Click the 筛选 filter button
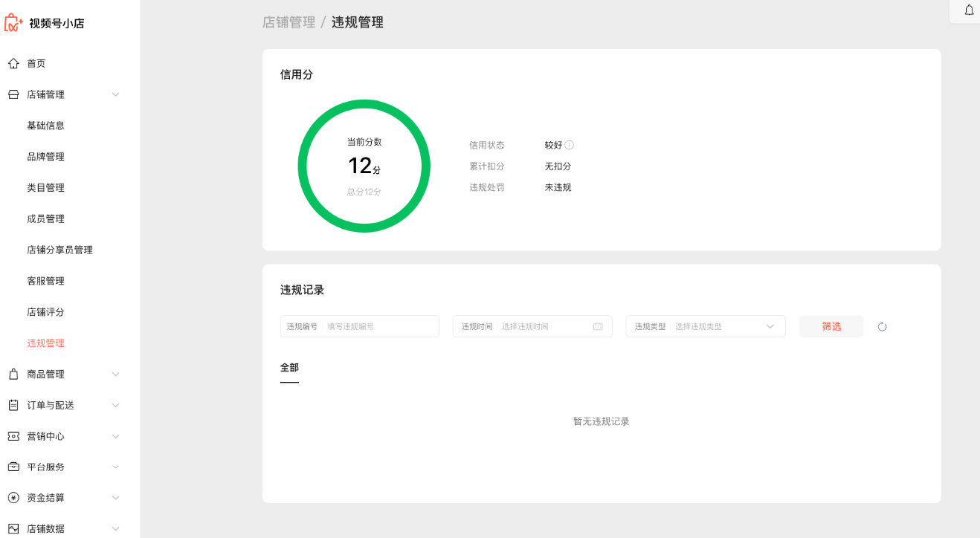Image resolution: width=980 pixels, height=538 pixels. pyautogui.click(x=831, y=327)
